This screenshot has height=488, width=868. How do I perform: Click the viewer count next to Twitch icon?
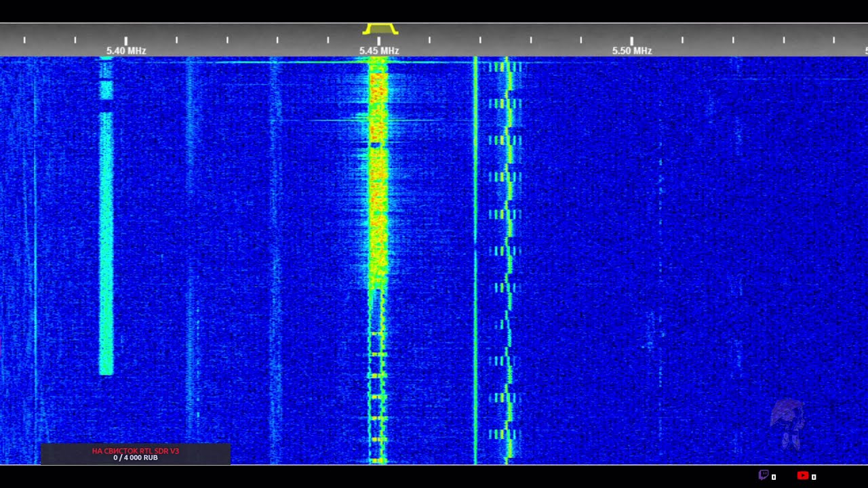(774, 477)
